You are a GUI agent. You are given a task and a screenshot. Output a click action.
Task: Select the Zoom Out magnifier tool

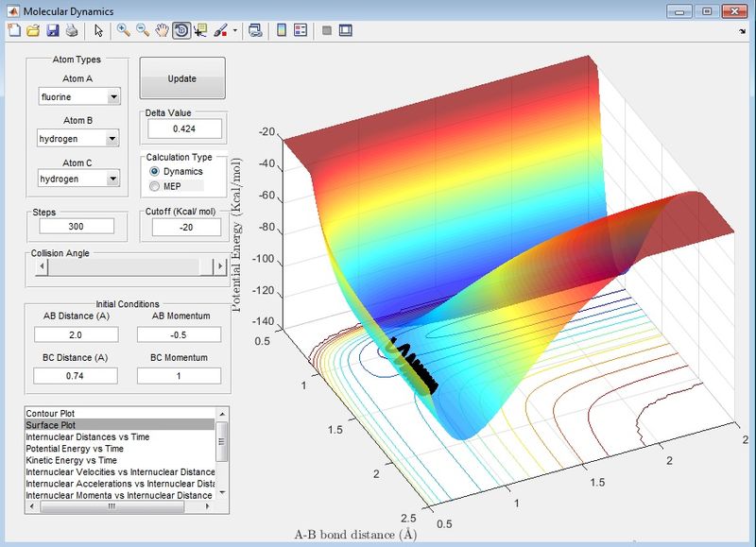point(143,31)
